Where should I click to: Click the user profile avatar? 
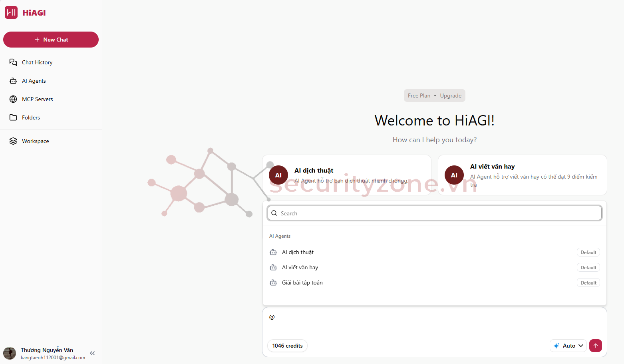click(10, 353)
